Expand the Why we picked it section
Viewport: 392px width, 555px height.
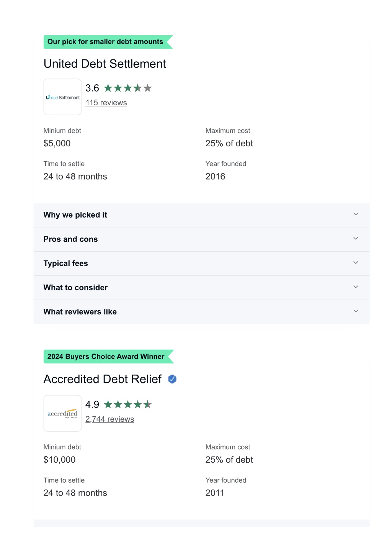point(201,215)
